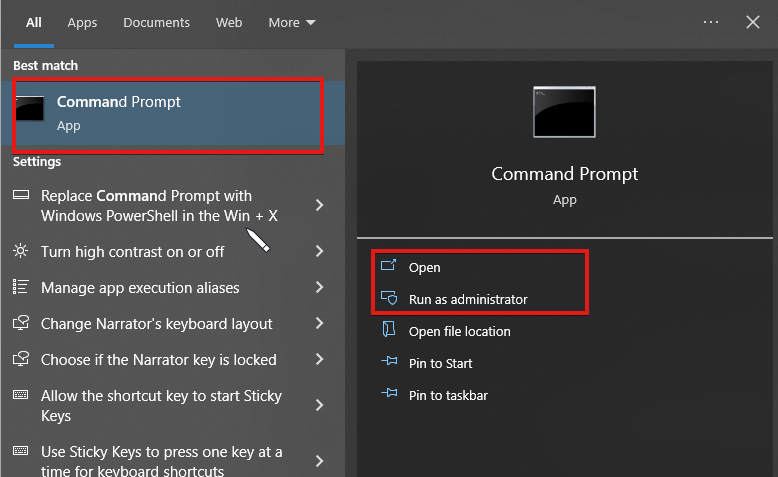Expand the Manage app execution aliases chevron
The height and width of the screenshot is (477, 778).
point(320,288)
